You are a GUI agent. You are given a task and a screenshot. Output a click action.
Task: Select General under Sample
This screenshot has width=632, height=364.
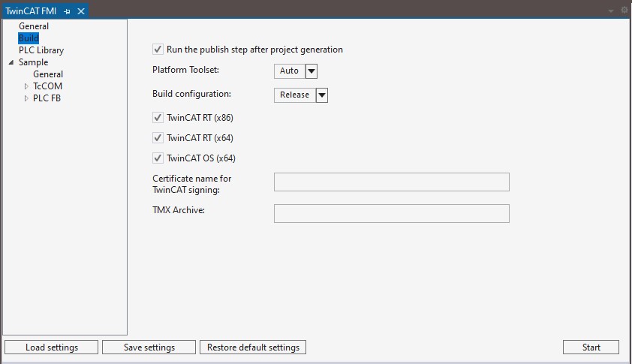click(48, 74)
